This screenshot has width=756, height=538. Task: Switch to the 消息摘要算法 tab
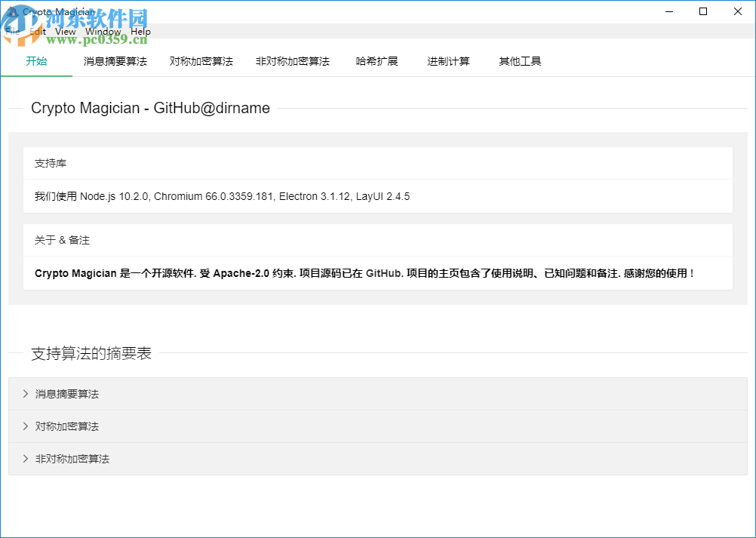point(115,61)
